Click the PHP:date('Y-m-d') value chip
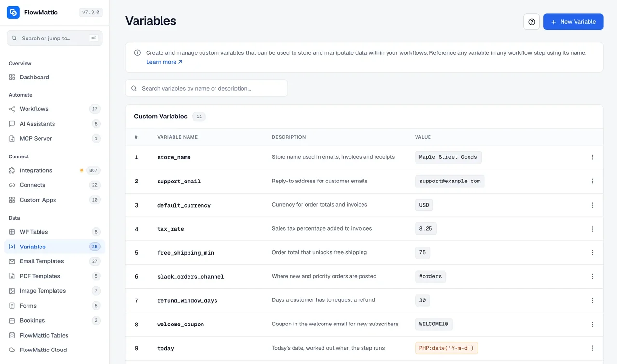The height and width of the screenshot is (364, 617). click(x=446, y=348)
